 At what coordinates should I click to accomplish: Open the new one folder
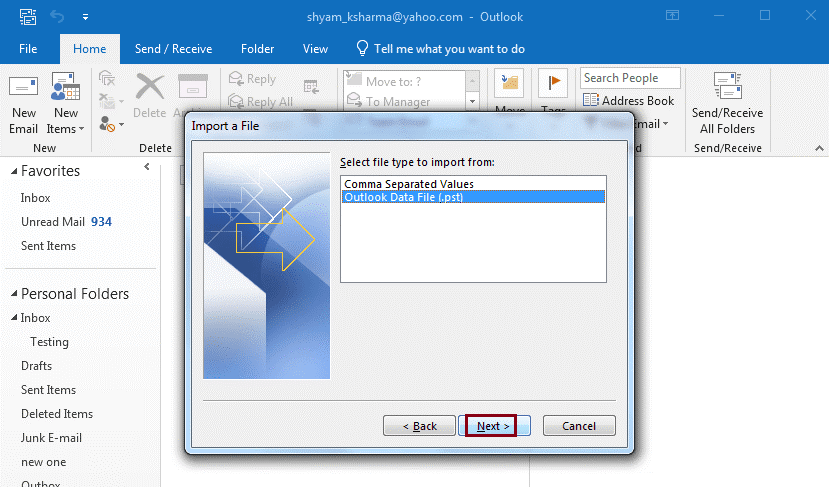tap(43, 462)
